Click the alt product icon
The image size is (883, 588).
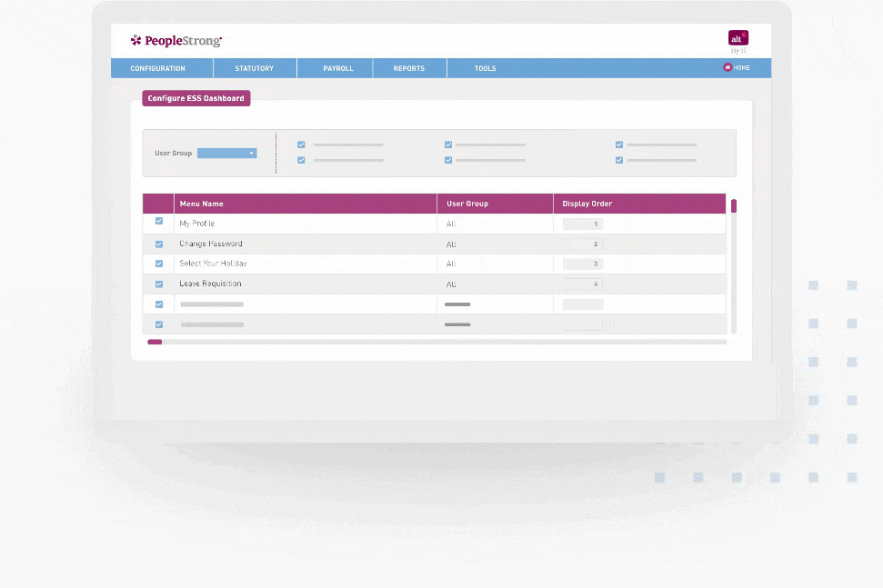738,38
